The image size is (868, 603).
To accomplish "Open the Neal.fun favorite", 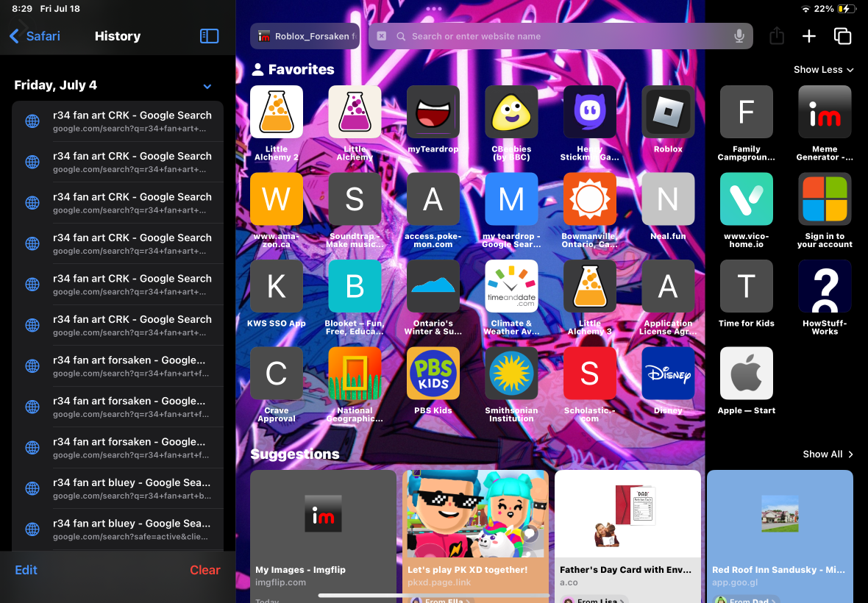I will [668, 199].
